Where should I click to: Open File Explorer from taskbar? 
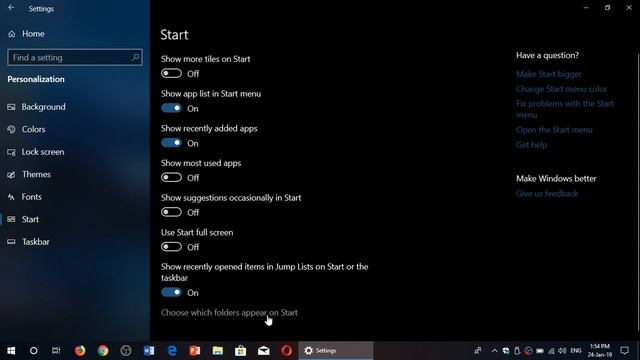[x=218, y=351]
